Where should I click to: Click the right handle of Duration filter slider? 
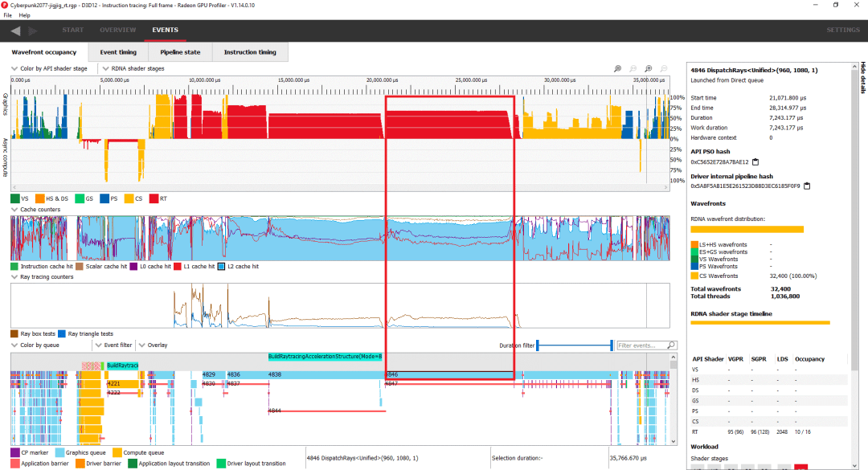click(612, 345)
